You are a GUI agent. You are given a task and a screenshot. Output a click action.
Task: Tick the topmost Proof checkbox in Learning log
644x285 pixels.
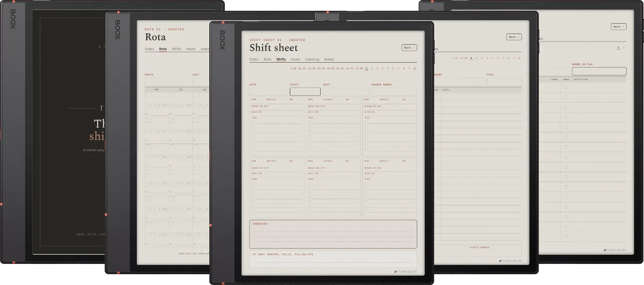(566, 87)
